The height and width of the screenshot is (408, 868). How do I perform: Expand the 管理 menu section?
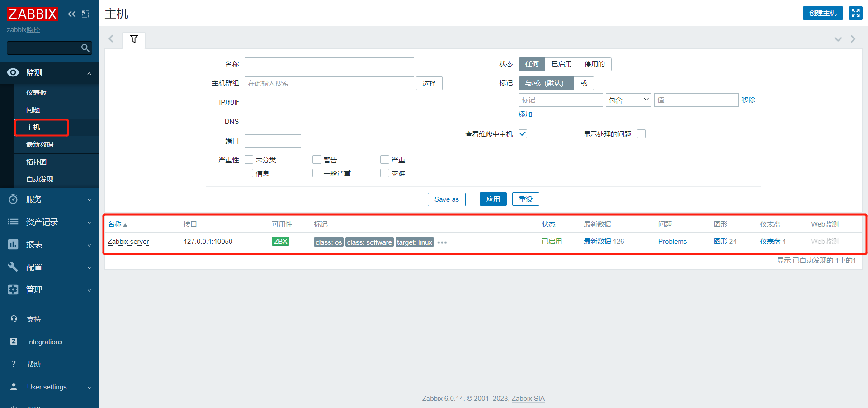[89, 290]
